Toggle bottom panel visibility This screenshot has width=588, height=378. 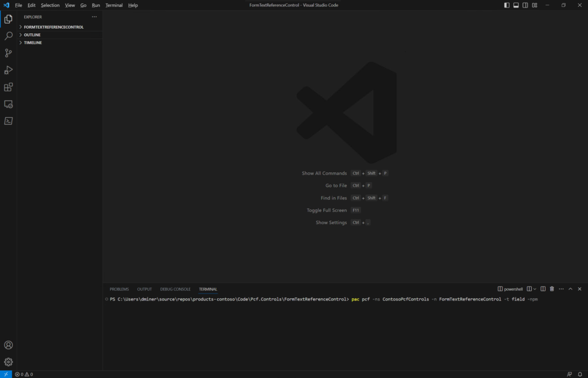(x=516, y=5)
